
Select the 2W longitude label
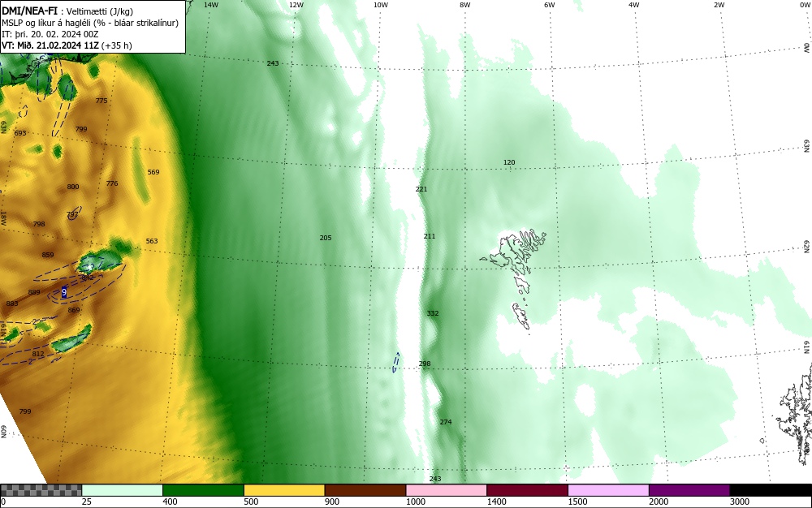pos(719,5)
